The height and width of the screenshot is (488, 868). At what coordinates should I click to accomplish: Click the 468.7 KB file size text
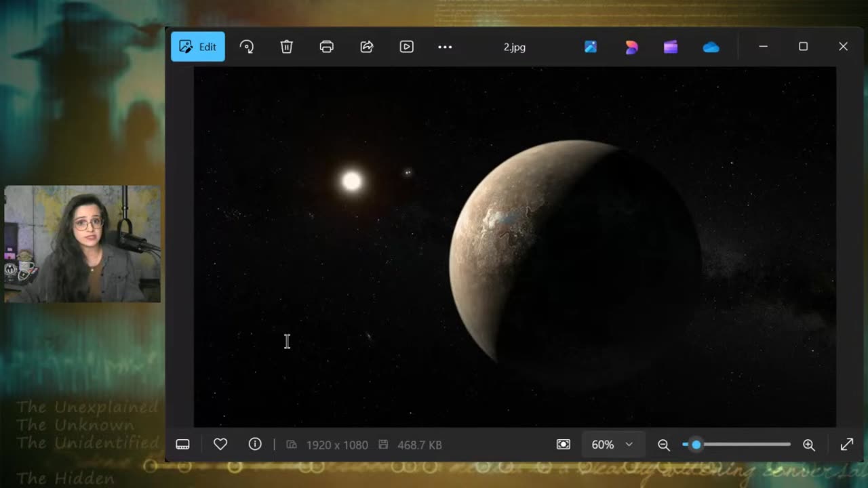(419, 445)
